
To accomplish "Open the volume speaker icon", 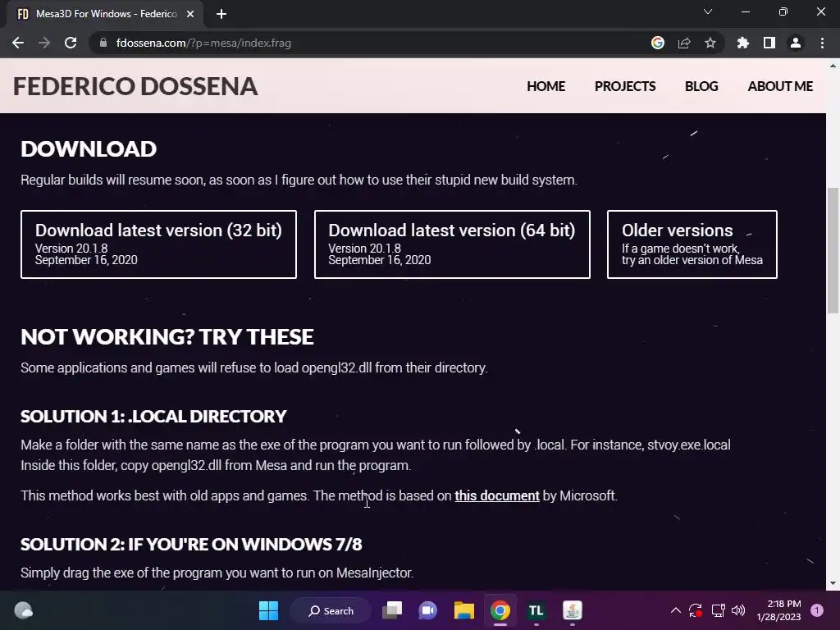I will point(738,610).
